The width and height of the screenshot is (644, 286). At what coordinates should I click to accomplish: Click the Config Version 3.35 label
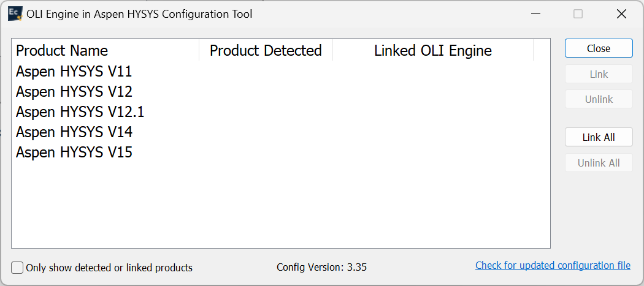point(321,267)
